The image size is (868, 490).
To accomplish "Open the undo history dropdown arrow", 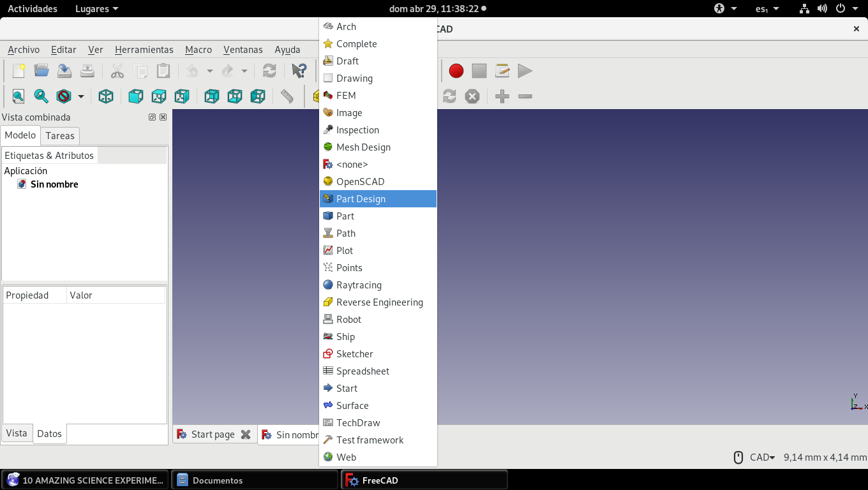I will [x=209, y=71].
